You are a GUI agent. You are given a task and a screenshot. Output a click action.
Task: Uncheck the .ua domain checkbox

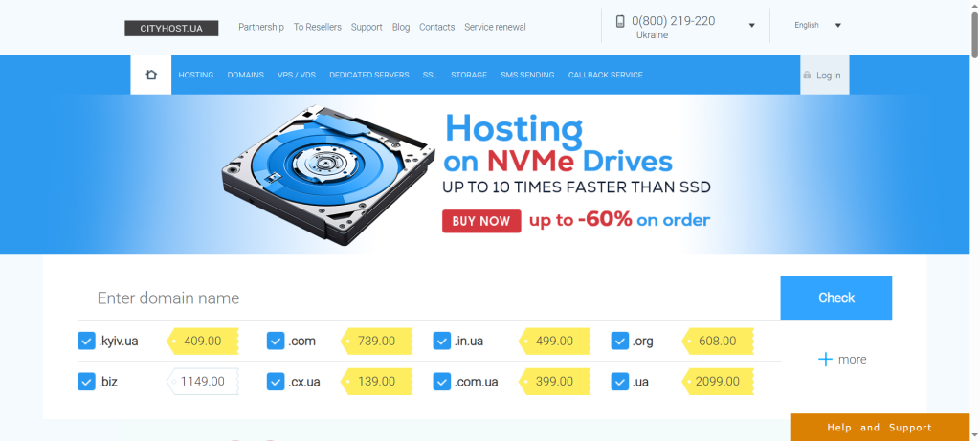tap(620, 382)
